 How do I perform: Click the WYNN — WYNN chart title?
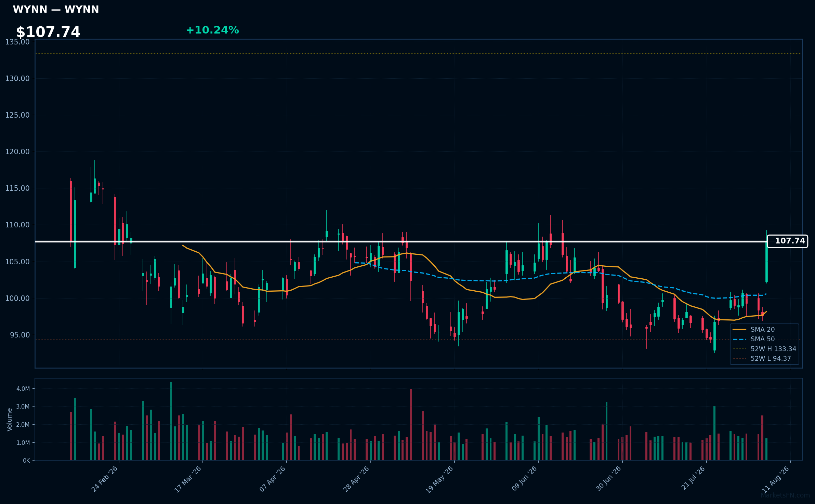56,9
